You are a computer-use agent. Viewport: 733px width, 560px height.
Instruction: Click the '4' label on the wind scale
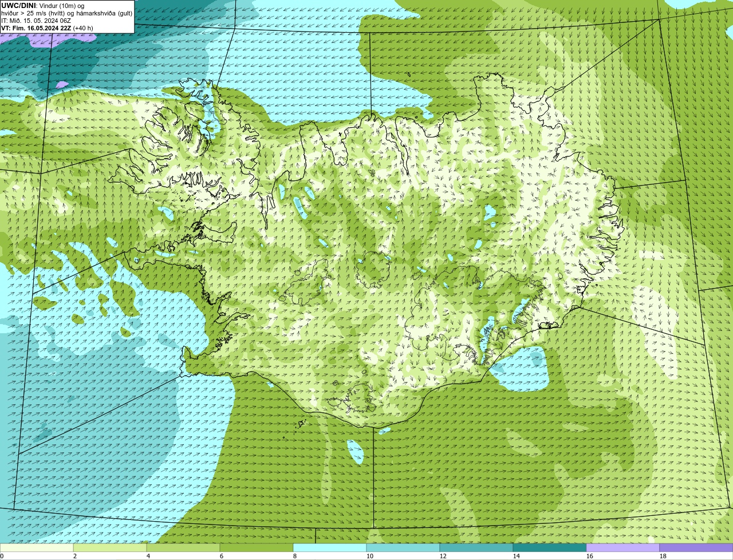click(148, 556)
